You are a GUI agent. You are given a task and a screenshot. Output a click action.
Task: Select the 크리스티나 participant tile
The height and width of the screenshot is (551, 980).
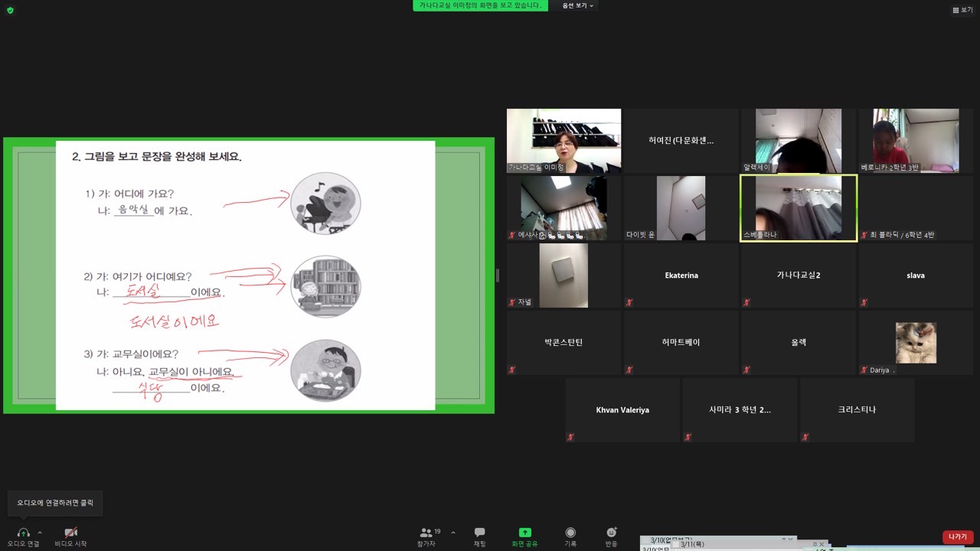857,410
